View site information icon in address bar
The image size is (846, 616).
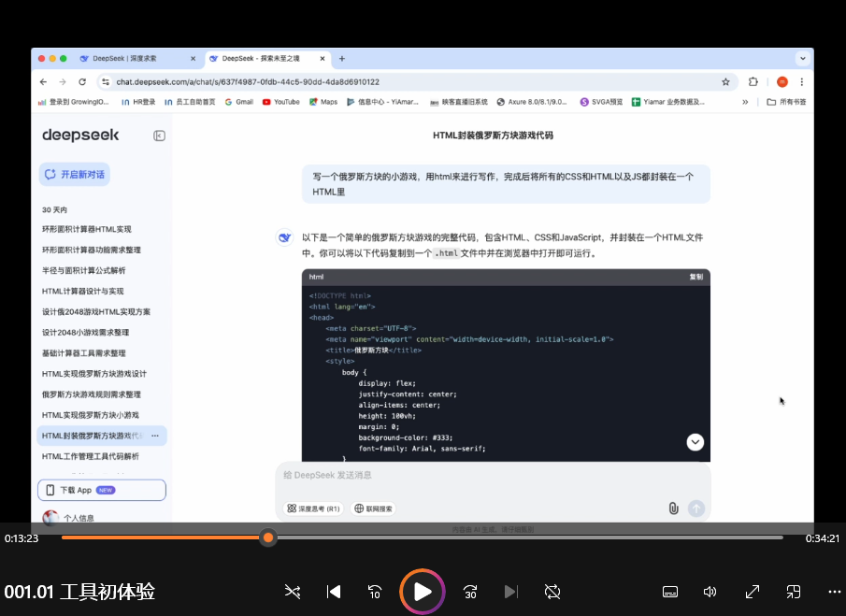click(106, 82)
